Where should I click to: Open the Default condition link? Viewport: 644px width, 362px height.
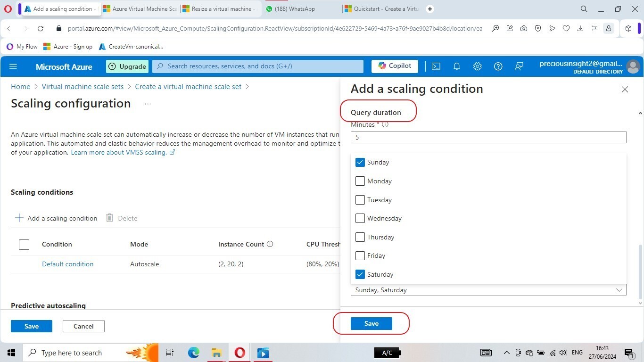coord(68,264)
